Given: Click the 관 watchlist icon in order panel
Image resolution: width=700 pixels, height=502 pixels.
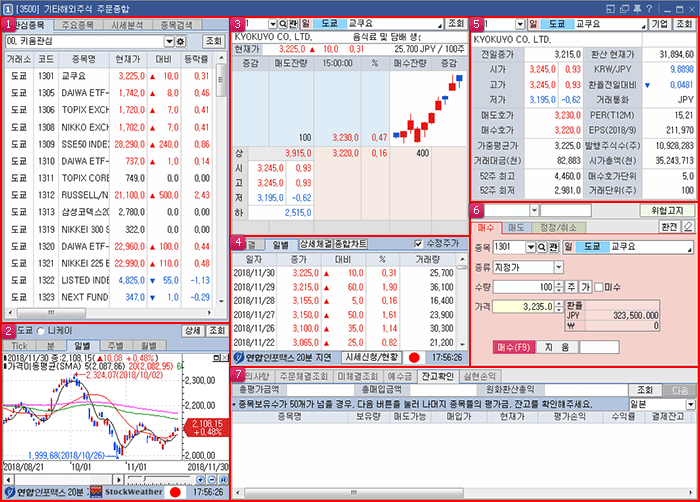Looking at the screenshot, I should point(553,247).
